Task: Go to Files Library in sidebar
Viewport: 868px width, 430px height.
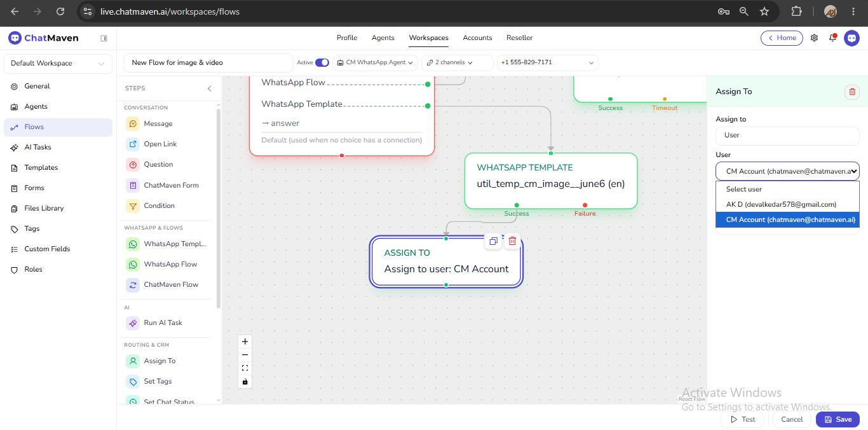Action: point(58,209)
